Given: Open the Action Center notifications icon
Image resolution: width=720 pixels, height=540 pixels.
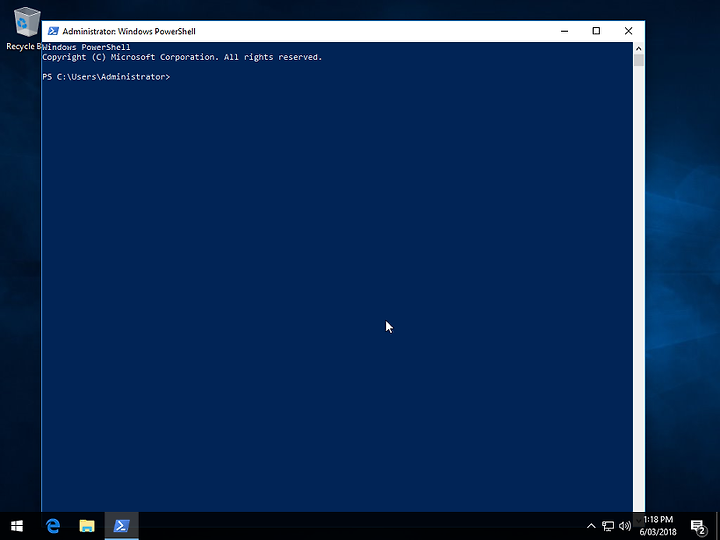Looking at the screenshot, I should pos(698,527).
